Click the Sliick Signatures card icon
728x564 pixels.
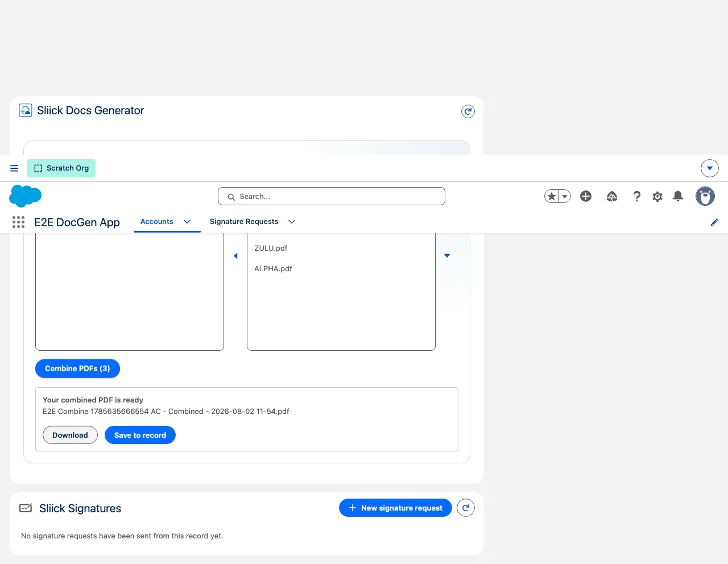click(x=26, y=508)
